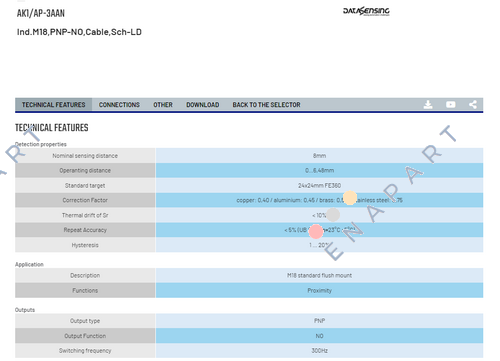Screen dimensions: 500x361
Task: Open the Download tab
Action: pyautogui.click(x=202, y=105)
